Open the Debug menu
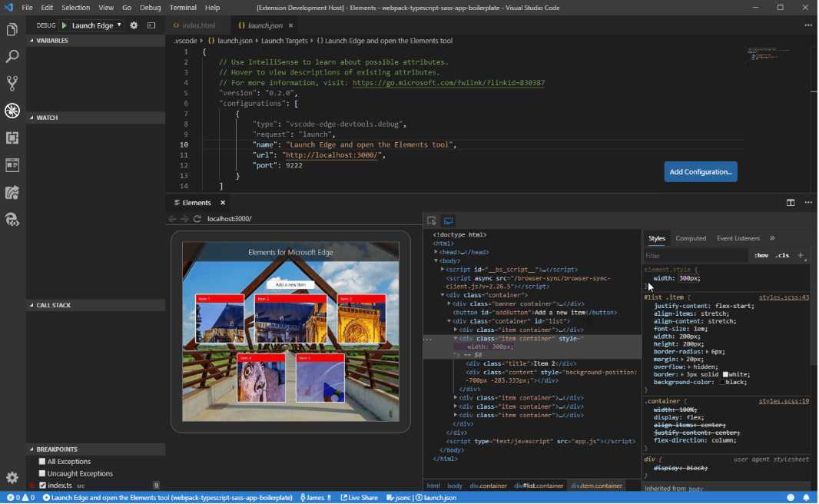The height and width of the screenshot is (504, 819). pos(151,8)
